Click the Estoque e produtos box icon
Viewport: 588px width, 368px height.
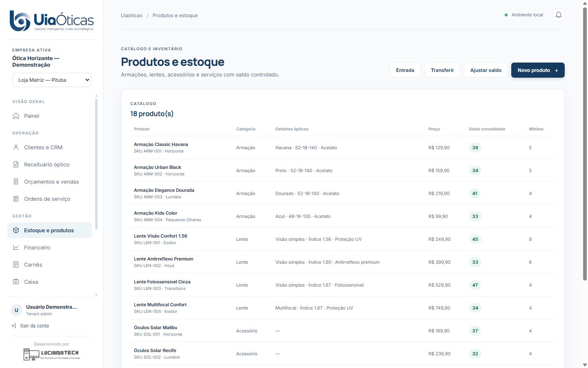16,230
